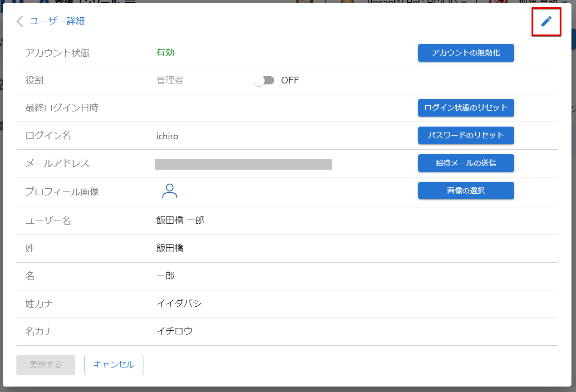
Task: Click the 管理者 role label
Action: coord(170,80)
